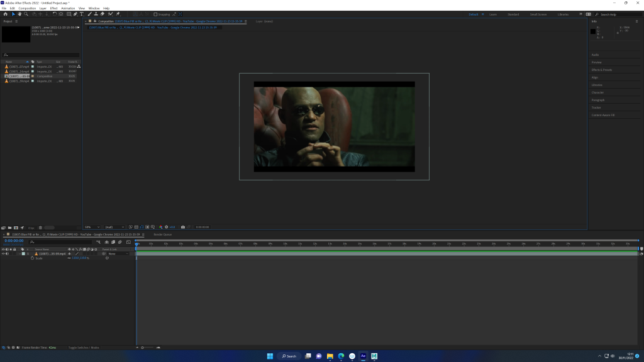Select the Brush tool

coord(89,14)
